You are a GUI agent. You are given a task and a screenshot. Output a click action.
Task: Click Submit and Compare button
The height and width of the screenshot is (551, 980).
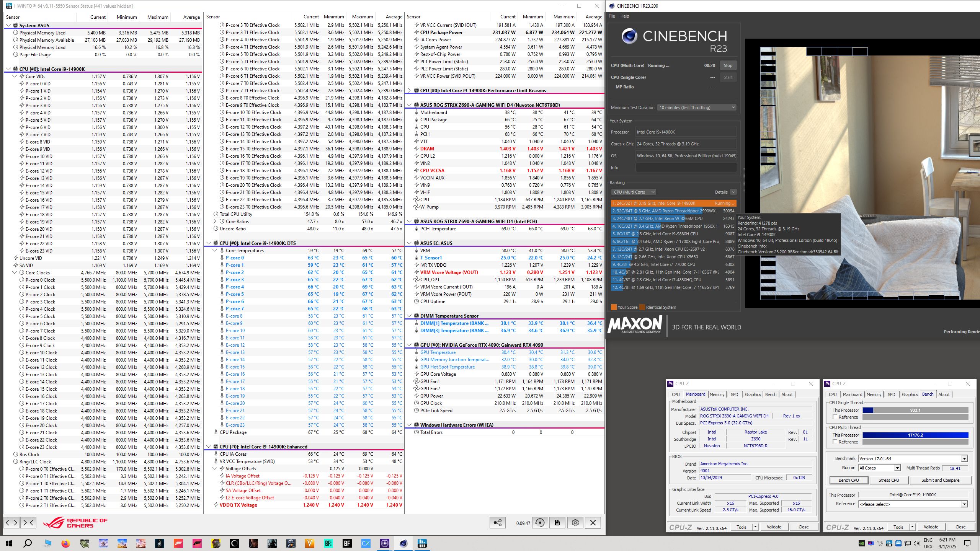pos(940,480)
